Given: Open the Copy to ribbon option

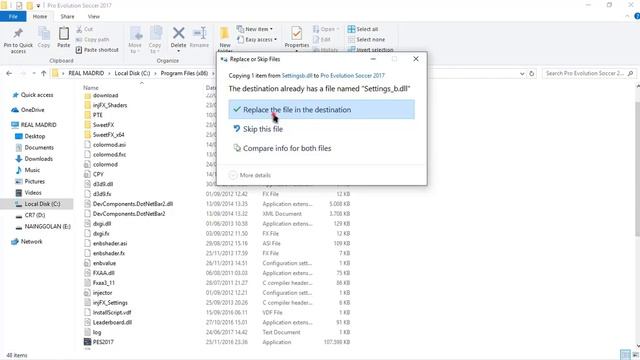Looking at the screenshot, I should (x=155, y=40).
